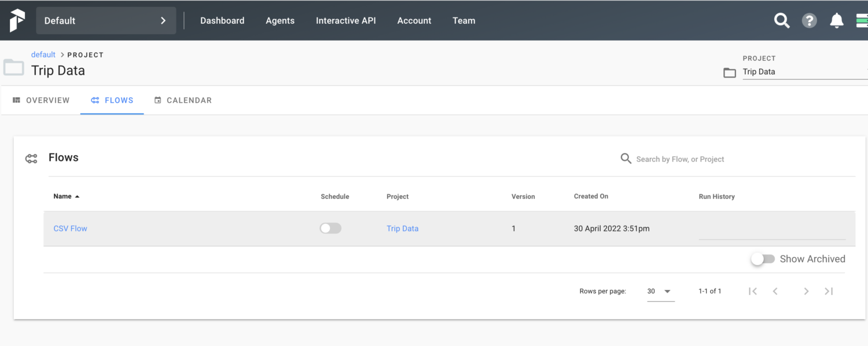This screenshot has width=868, height=346.
Task: Click the green status menu icon
Action: click(862, 21)
